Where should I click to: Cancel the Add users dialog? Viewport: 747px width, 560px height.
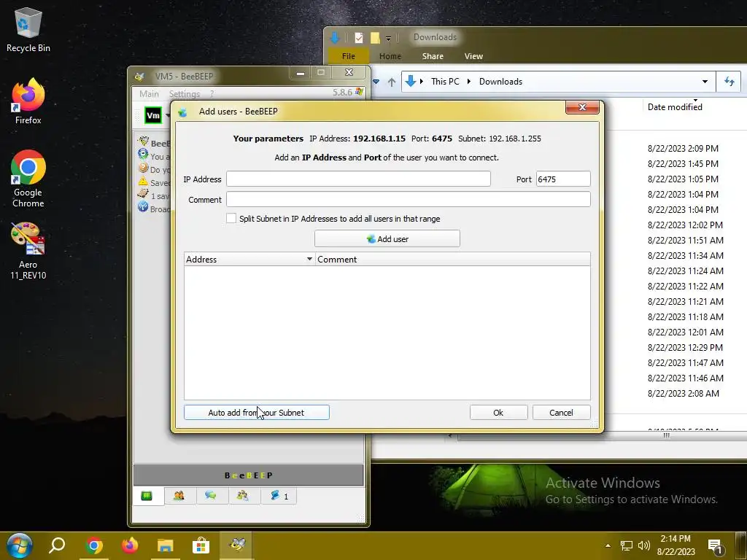[x=561, y=413]
